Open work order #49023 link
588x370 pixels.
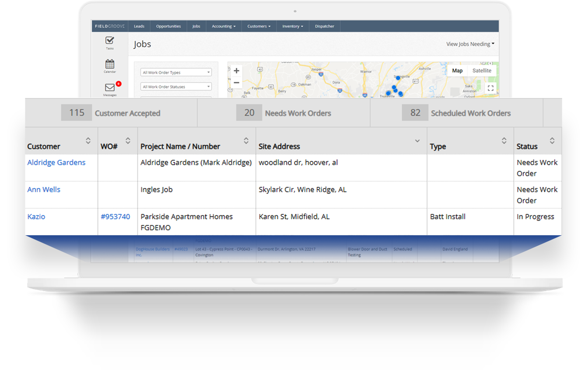(x=181, y=249)
